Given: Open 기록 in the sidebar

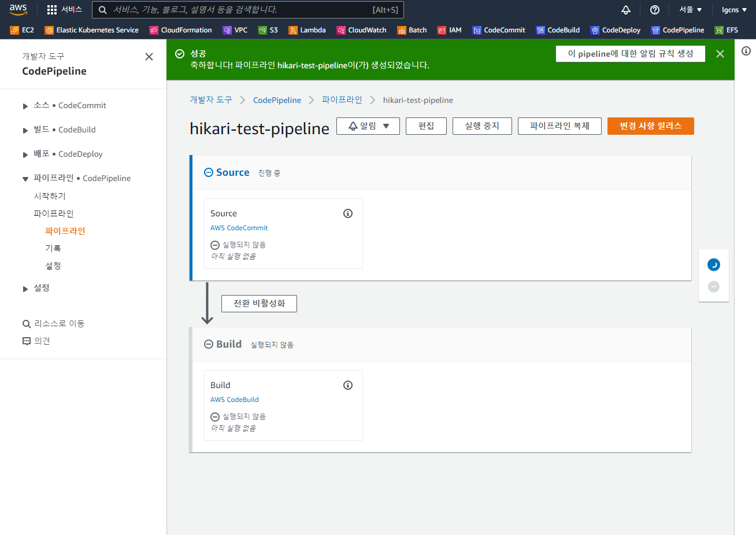Looking at the screenshot, I should pos(53,248).
